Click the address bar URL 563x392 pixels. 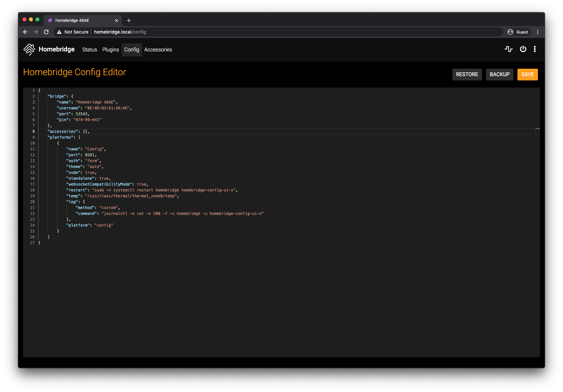pyautogui.click(x=120, y=32)
